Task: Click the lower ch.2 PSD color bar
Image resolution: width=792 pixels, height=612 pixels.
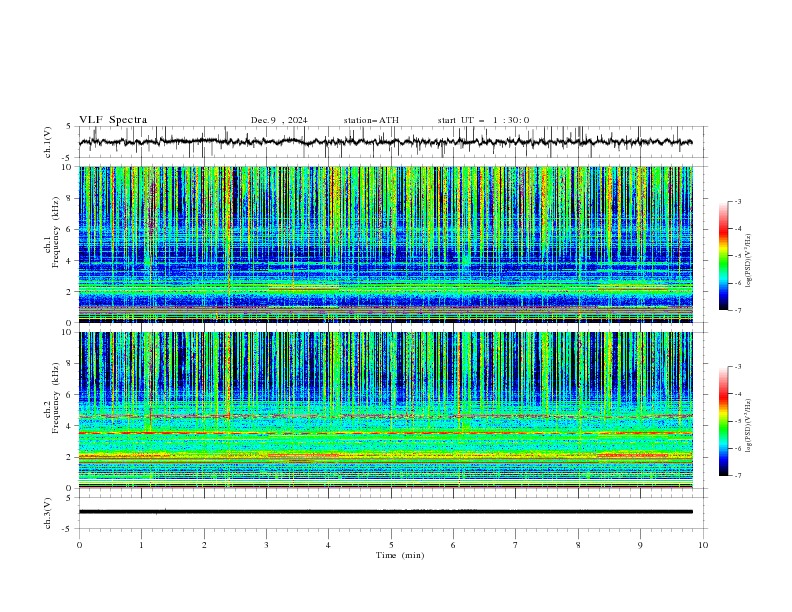Action: (723, 421)
